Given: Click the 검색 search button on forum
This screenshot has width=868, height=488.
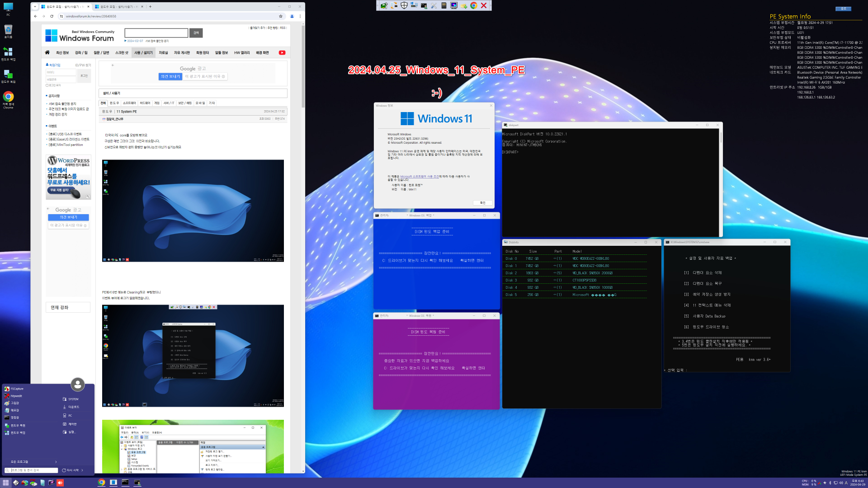Looking at the screenshot, I should [x=196, y=33].
